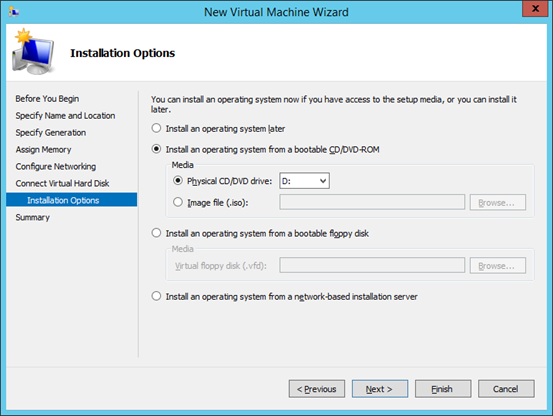
Task: Close the New Virtual Machine Wizard
Action: [535, 8]
